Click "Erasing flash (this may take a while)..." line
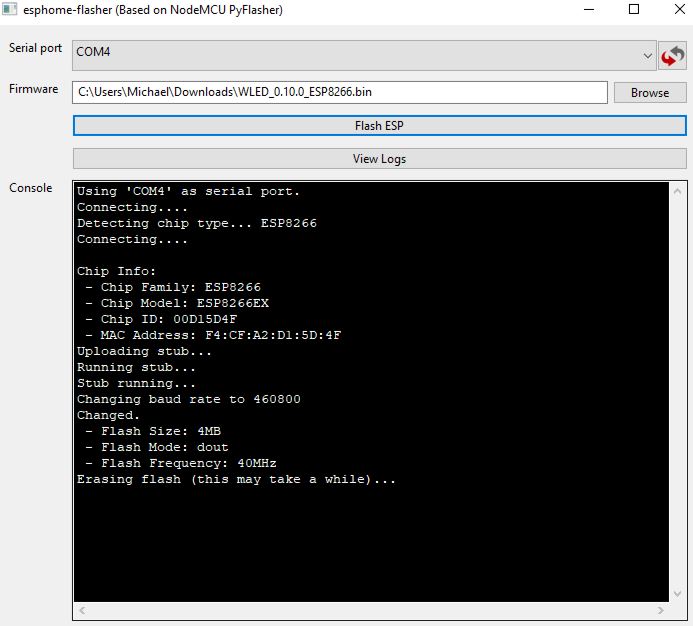 (x=236, y=479)
